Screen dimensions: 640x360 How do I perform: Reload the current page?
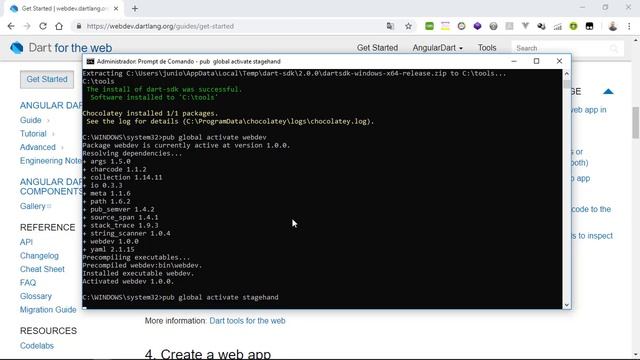43,26
